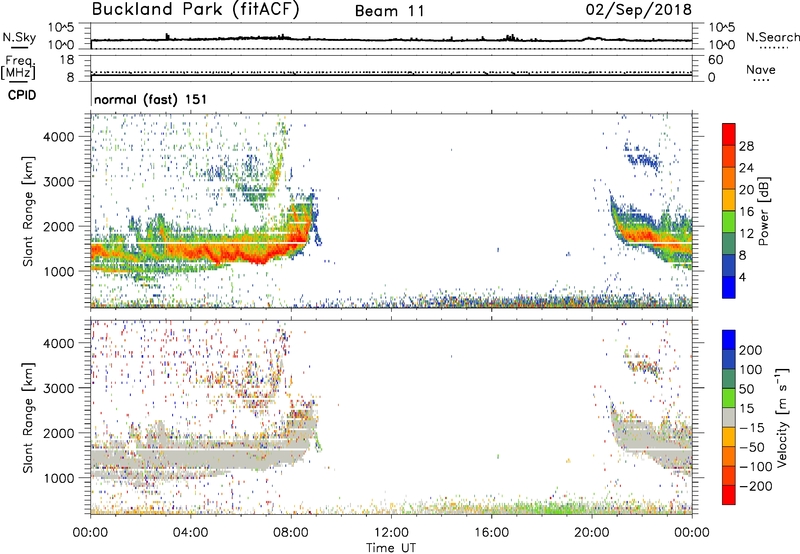Click the "12" tick on Power colorbar
Image resolution: width=800 pixels, height=554 pixels.
[x=746, y=234]
